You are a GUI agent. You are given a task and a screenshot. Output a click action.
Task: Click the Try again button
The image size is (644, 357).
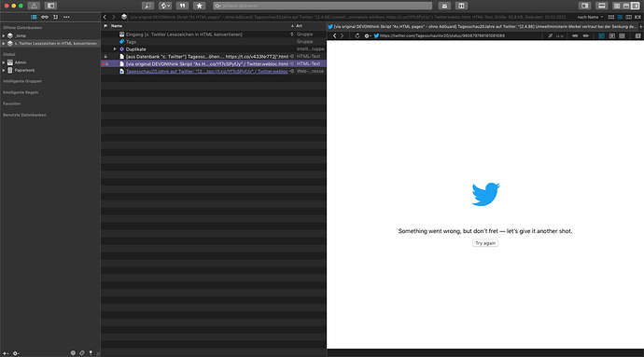click(x=485, y=243)
